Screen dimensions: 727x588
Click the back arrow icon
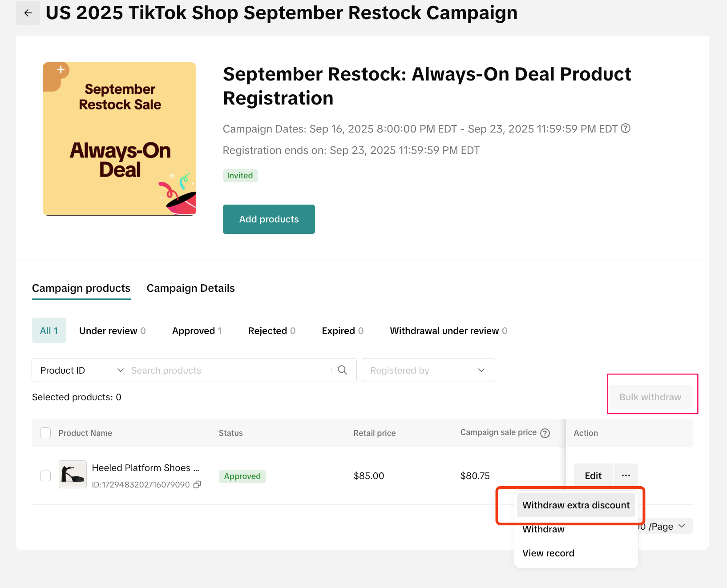point(28,13)
